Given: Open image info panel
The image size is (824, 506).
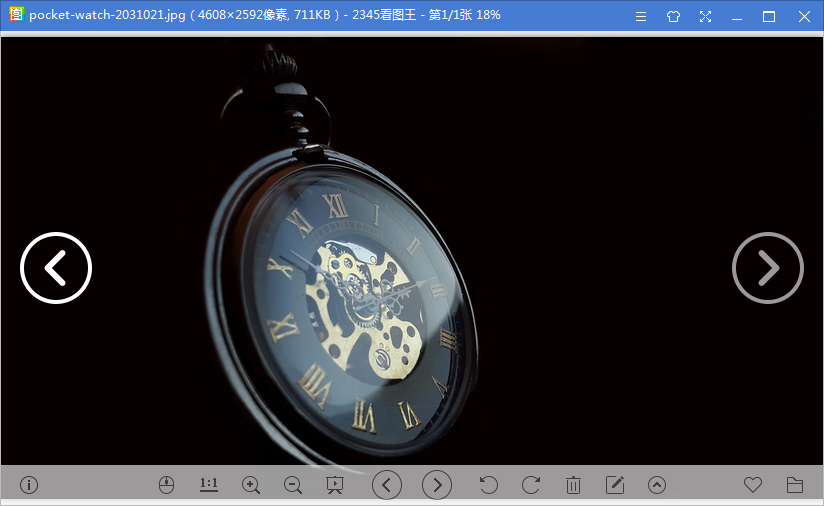Looking at the screenshot, I should pos(29,485).
